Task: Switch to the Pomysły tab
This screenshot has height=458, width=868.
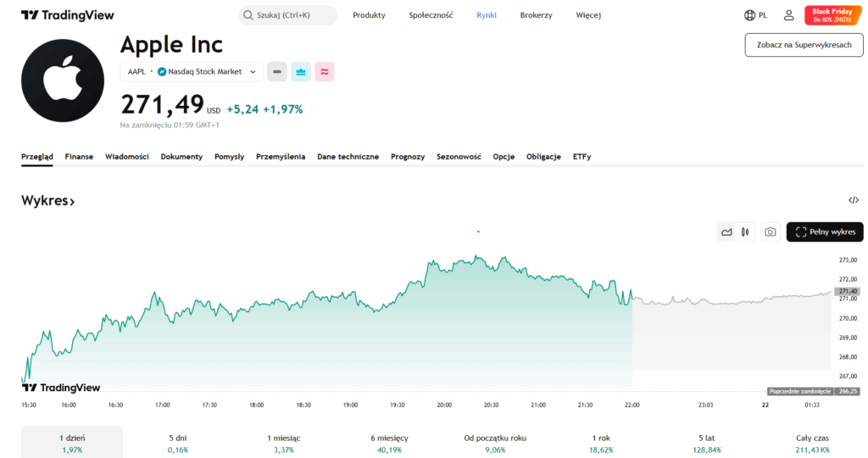Action: [x=229, y=157]
